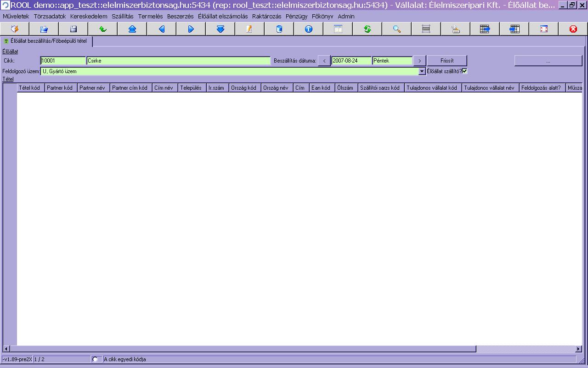
Task: Open the Feldolgozó üzem combo box field
Action: coord(233,71)
